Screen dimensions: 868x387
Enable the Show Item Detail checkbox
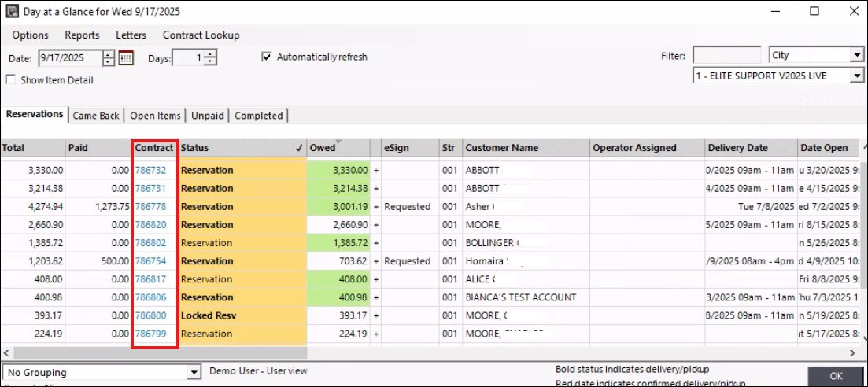[x=10, y=79]
